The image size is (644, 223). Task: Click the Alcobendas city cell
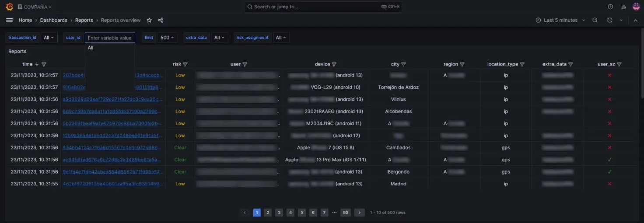pyautogui.click(x=399, y=111)
